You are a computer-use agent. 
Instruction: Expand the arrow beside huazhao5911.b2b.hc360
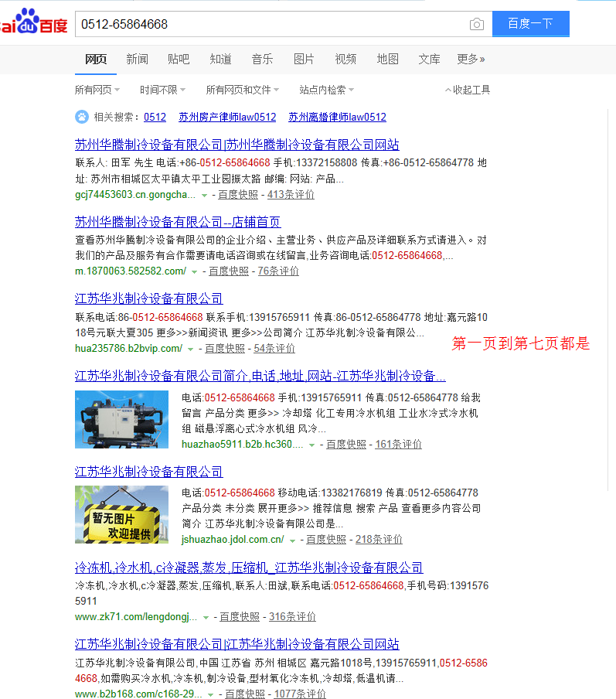coord(311,445)
